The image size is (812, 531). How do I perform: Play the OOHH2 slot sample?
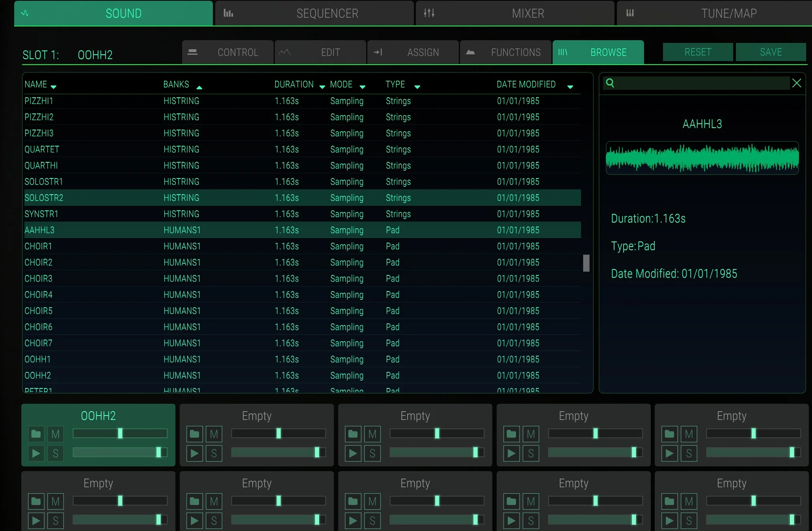click(x=36, y=453)
